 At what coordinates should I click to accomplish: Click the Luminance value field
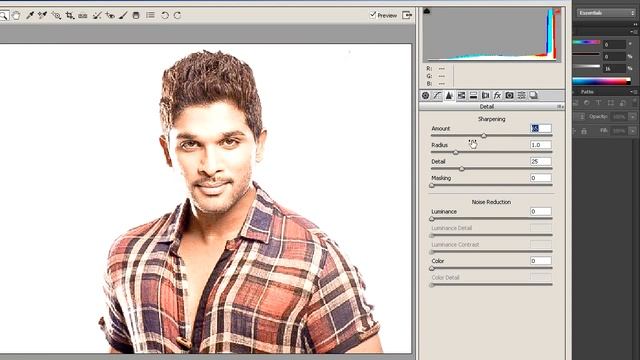tap(541, 211)
